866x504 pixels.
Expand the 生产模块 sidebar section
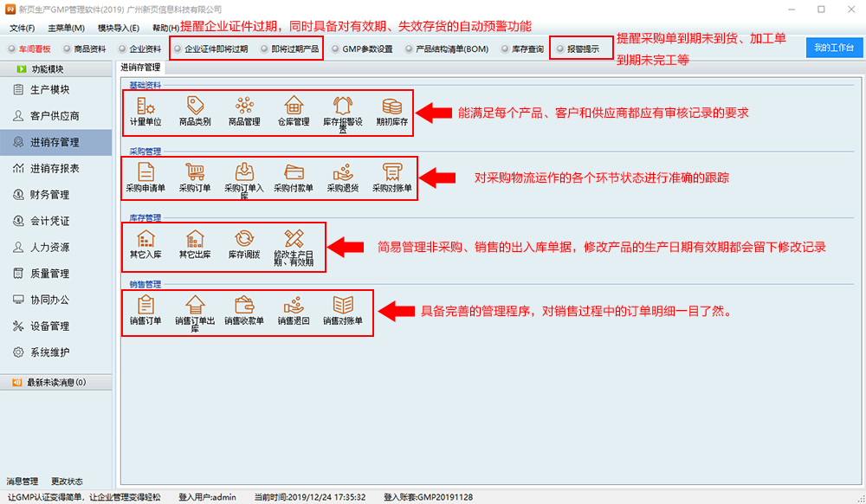tap(48, 90)
